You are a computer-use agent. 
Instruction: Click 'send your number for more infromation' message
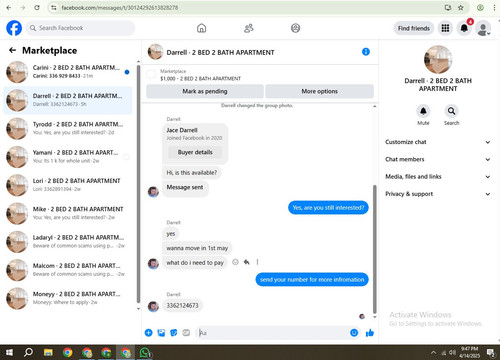(x=312, y=279)
